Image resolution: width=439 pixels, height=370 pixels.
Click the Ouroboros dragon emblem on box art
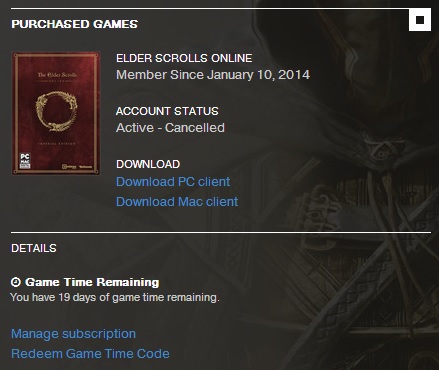tap(57, 111)
